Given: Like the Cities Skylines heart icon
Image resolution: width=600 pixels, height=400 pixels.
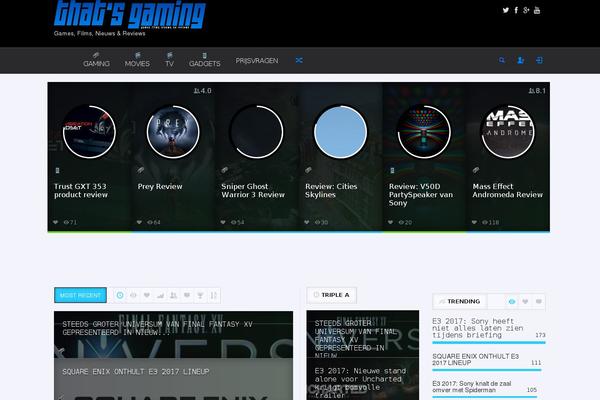Looking at the screenshot, I should pyautogui.click(x=307, y=222).
